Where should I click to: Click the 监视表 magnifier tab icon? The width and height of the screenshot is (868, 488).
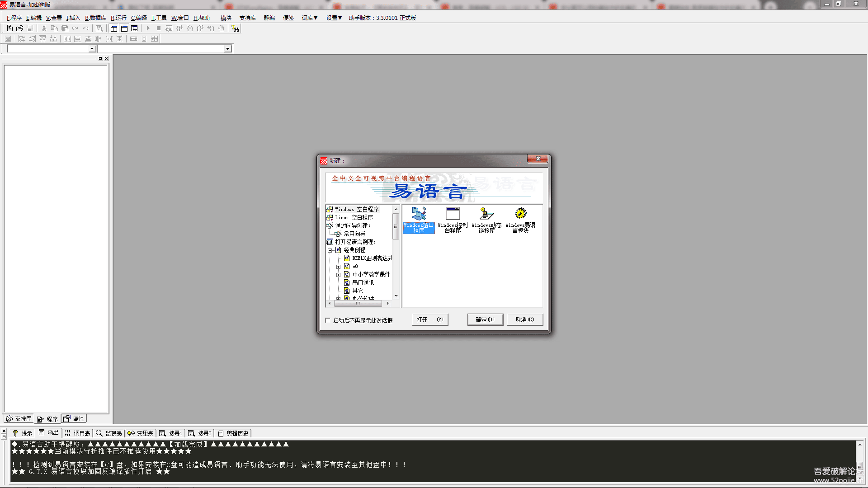[x=99, y=433]
